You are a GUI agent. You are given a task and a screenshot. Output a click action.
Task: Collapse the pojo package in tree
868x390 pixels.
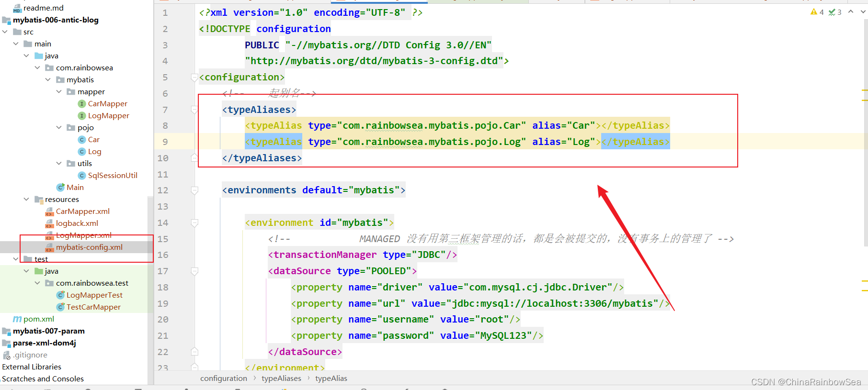pyautogui.click(x=59, y=128)
